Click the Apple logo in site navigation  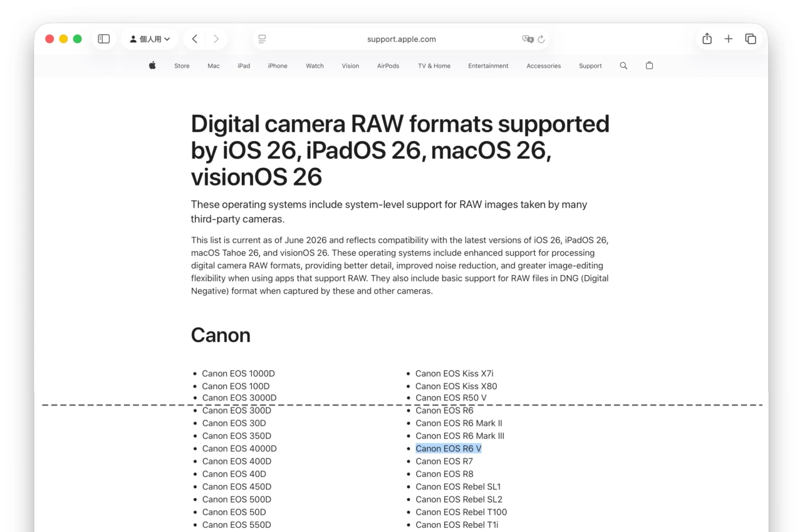(x=152, y=65)
